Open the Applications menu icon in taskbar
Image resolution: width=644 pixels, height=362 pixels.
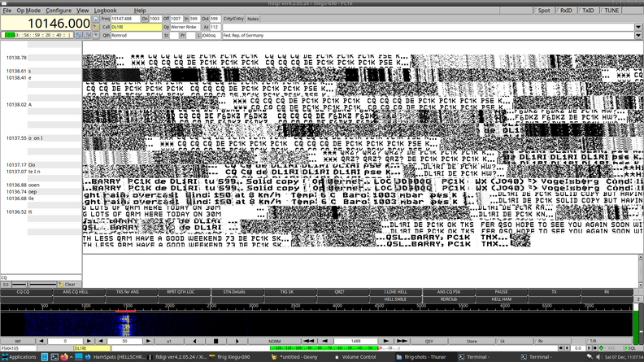click(x=7, y=356)
